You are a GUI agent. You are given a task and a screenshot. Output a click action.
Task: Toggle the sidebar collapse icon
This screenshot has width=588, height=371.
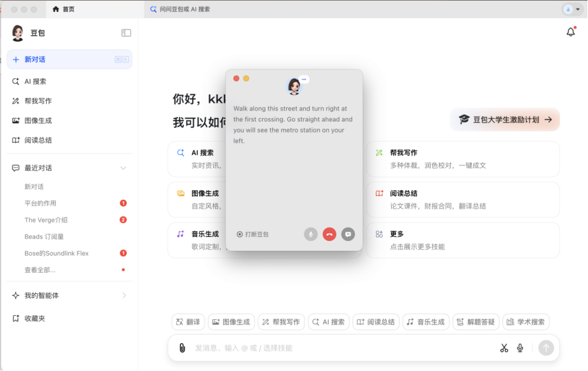[126, 33]
